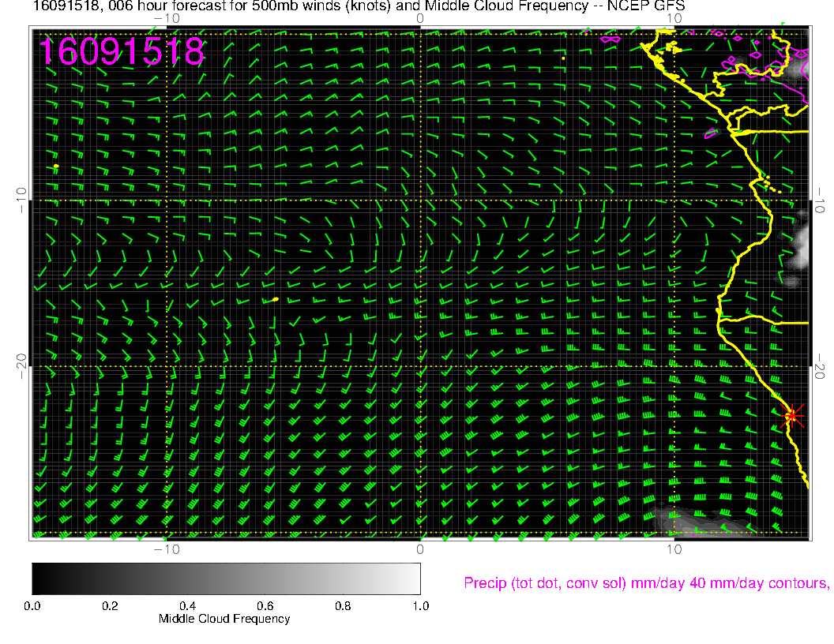Click the Ascension Island yellow dot

[x=56, y=167]
